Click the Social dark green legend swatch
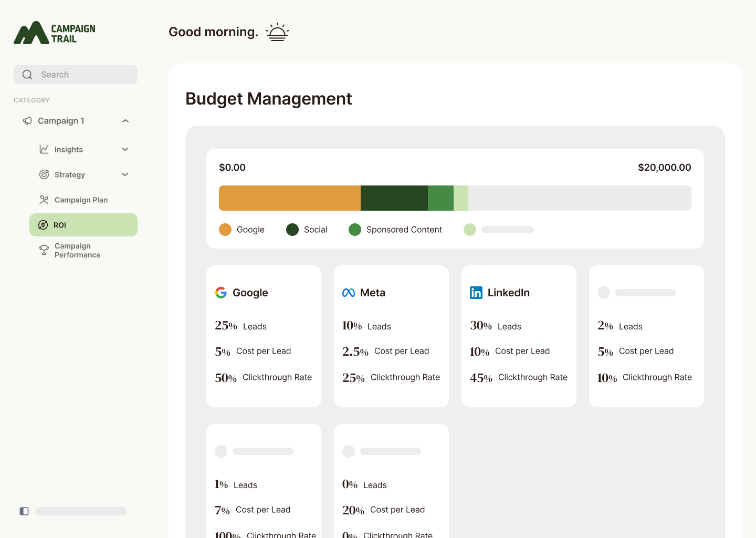This screenshot has width=756, height=538. click(x=292, y=230)
